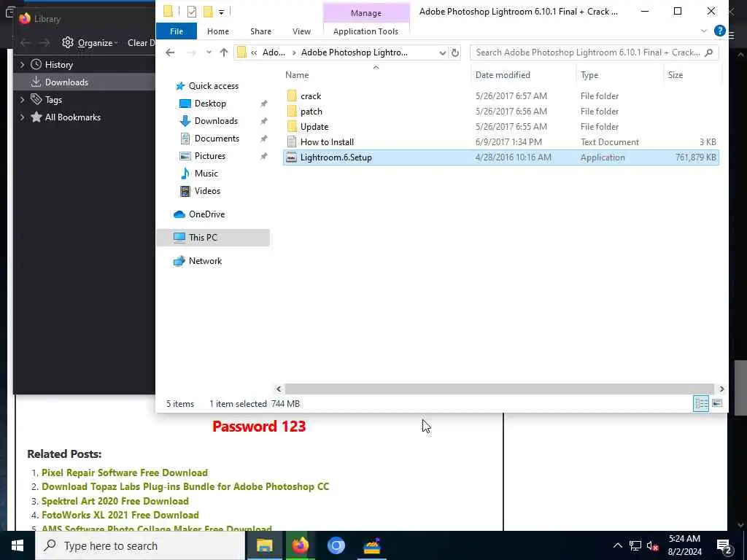Image resolution: width=747 pixels, height=560 pixels.
Task: Open the File menu in Explorer
Action: click(x=177, y=31)
